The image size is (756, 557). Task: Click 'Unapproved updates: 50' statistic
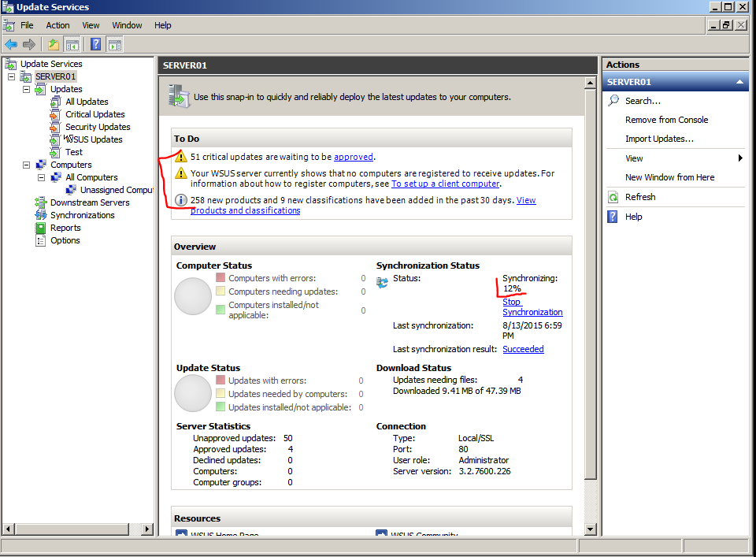(243, 438)
